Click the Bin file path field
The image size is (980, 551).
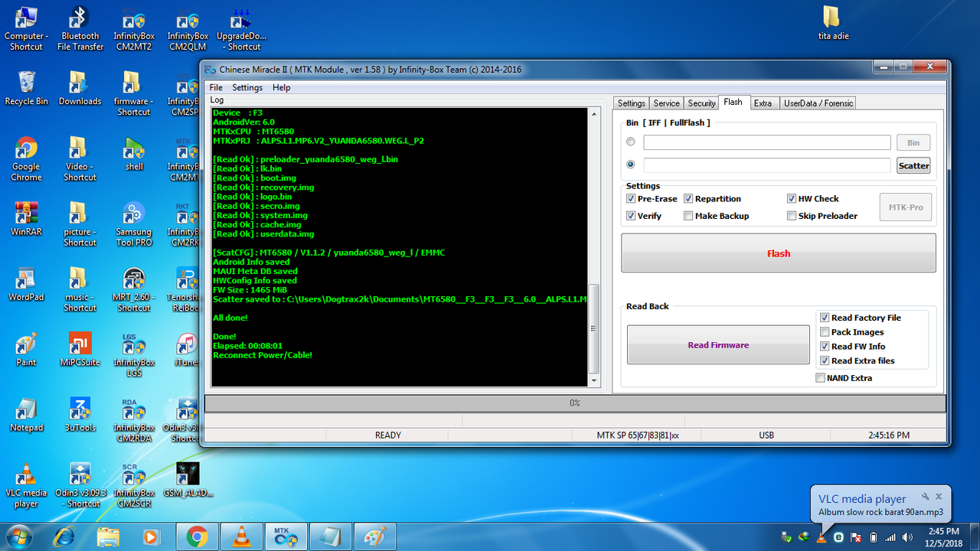tap(767, 142)
